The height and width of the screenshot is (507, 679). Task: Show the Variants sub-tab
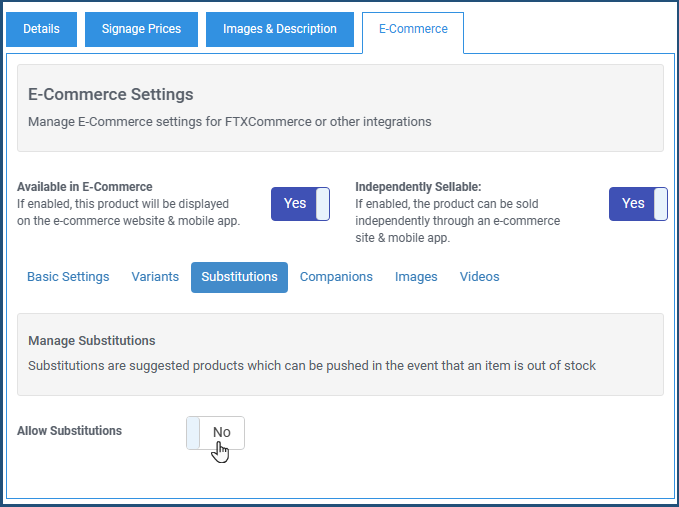click(155, 277)
